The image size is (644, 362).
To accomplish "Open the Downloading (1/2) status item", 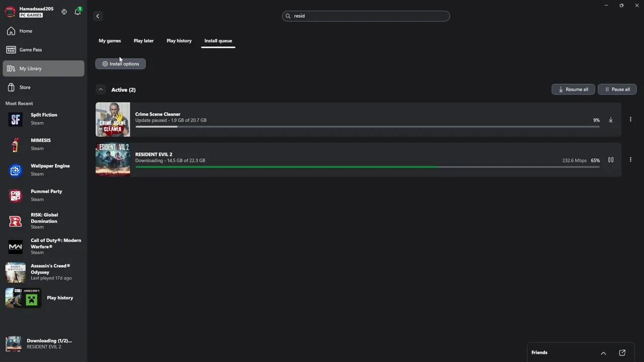I will (x=43, y=344).
